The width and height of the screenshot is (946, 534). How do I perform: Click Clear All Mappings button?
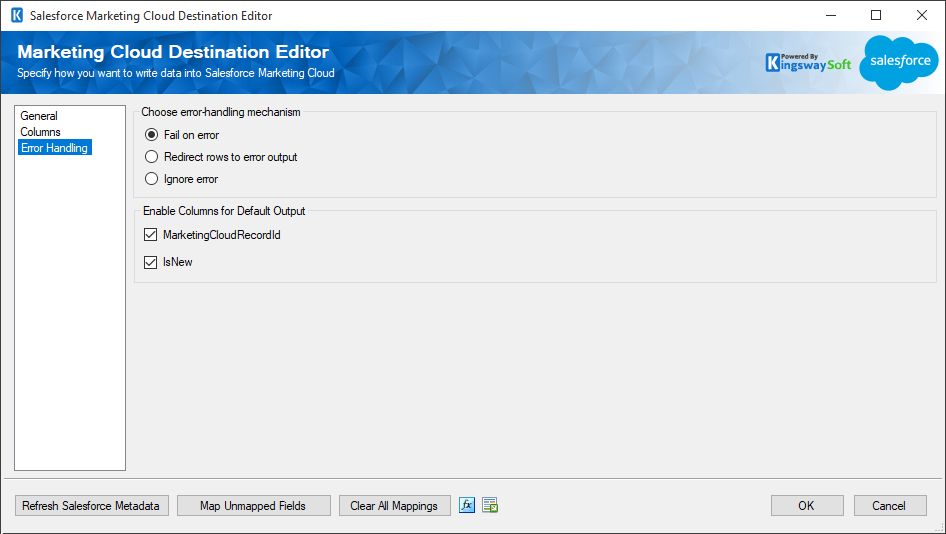(x=395, y=506)
